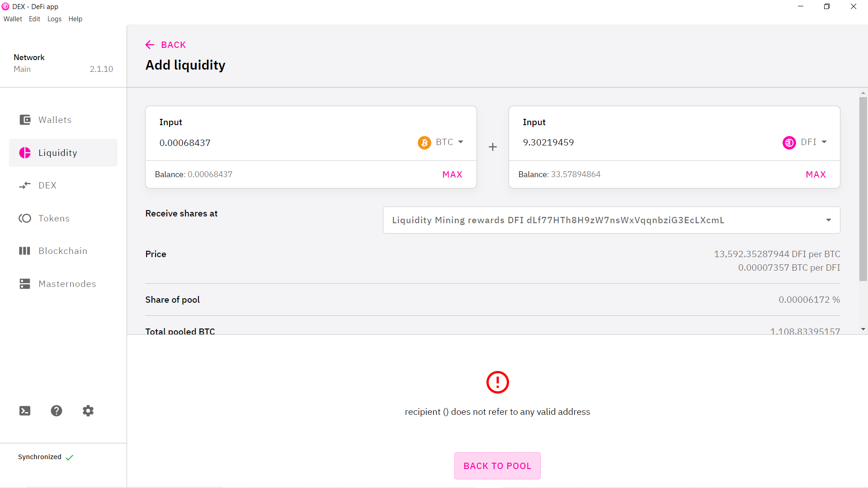Click the scrollbar down arrow
The width and height of the screenshot is (868, 488).
(863, 329)
